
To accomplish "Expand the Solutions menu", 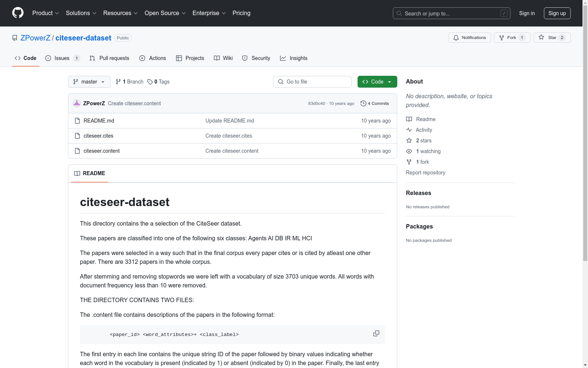I will coord(81,13).
